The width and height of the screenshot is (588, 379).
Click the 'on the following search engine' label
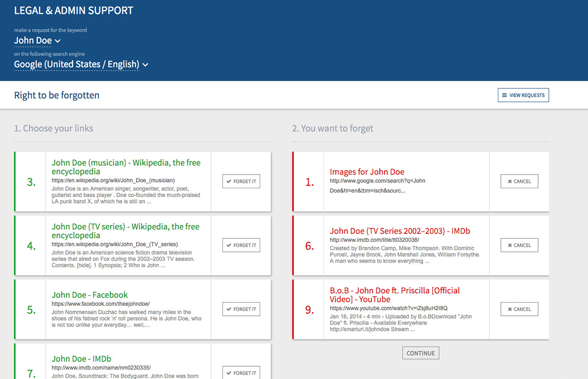click(49, 54)
